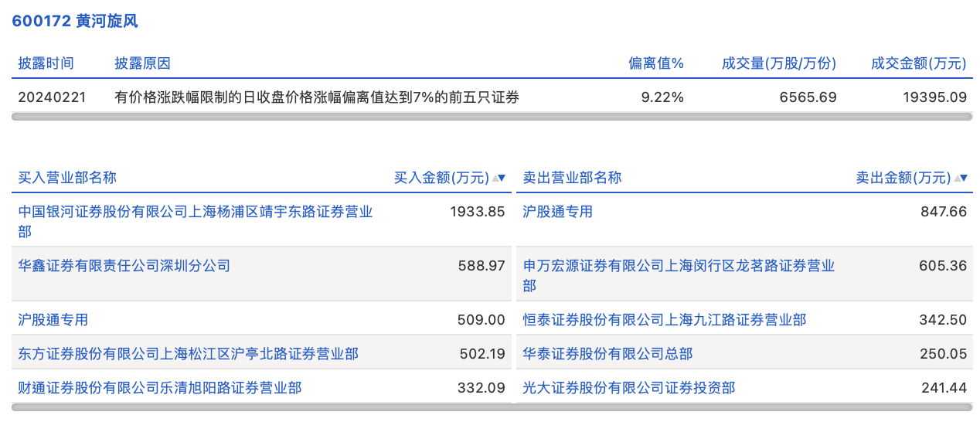Click the 披露时间 column header
The image size is (980, 422).
[46, 63]
